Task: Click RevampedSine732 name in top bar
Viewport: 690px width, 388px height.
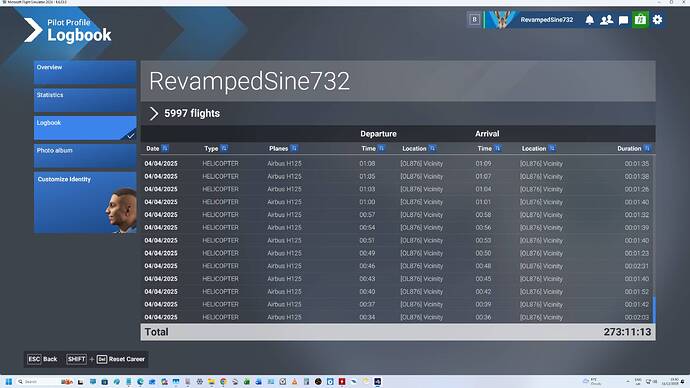Action: tap(547, 20)
